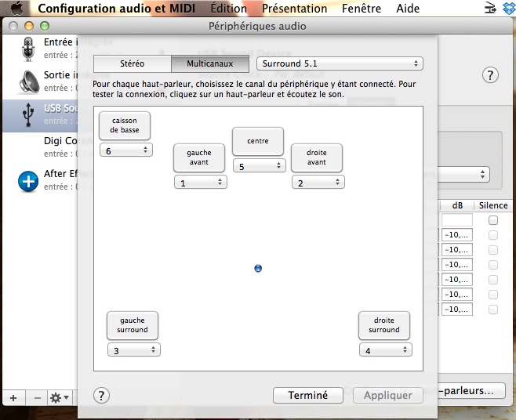Image resolution: width=516 pixels, height=420 pixels.
Task: Click the menu bar icon left of Dropbox
Action: 490,8
